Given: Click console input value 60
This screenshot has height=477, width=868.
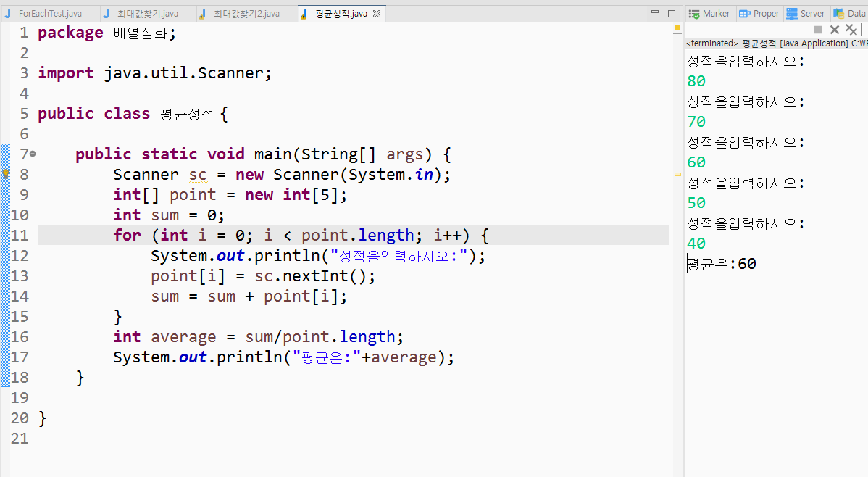Looking at the screenshot, I should [696, 162].
